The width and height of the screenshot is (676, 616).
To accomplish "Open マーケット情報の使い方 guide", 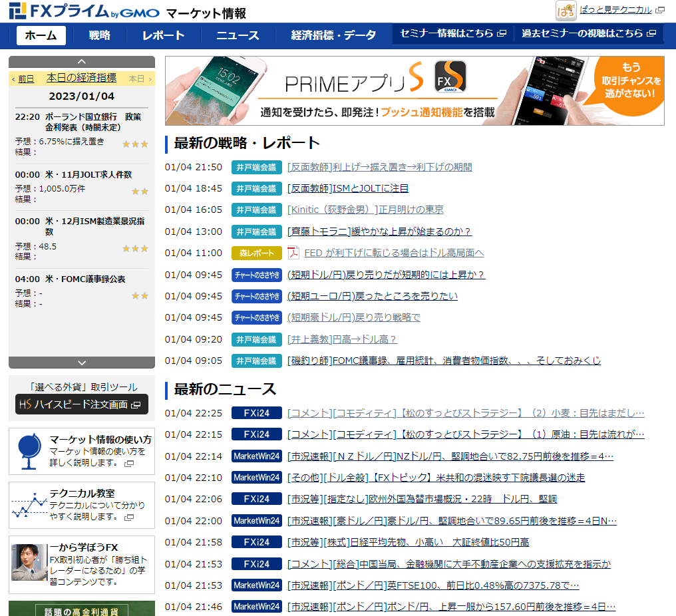I will point(100,440).
